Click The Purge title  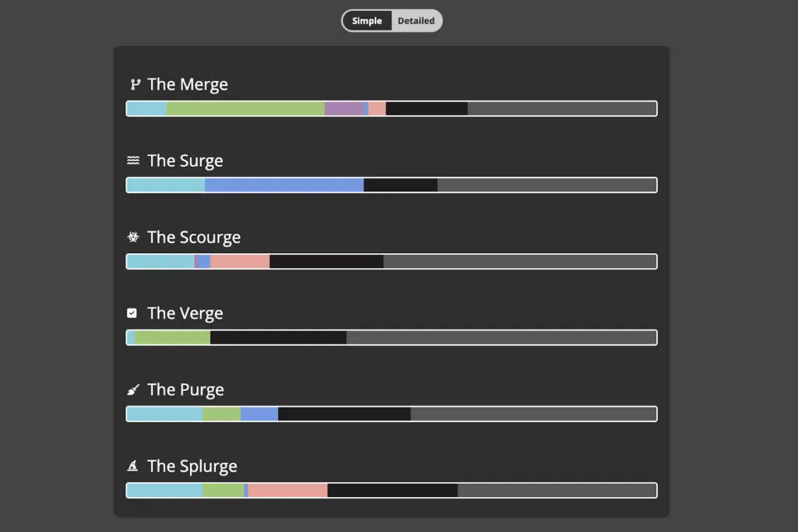(x=185, y=389)
